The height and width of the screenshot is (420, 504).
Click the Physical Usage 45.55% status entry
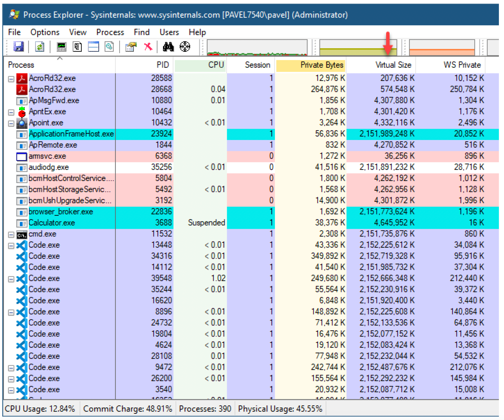[x=280, y=409]
